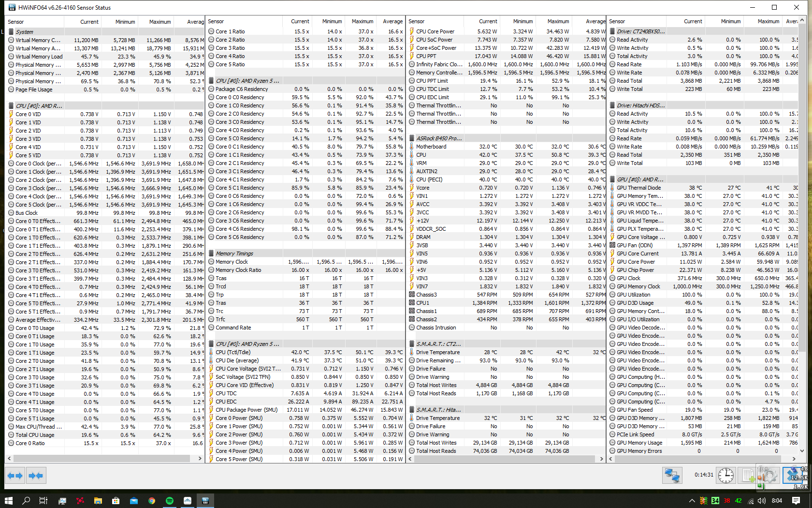Open the volume control in tray
Image resolution: width=812 pixels, height=508 pixels.
762,501
